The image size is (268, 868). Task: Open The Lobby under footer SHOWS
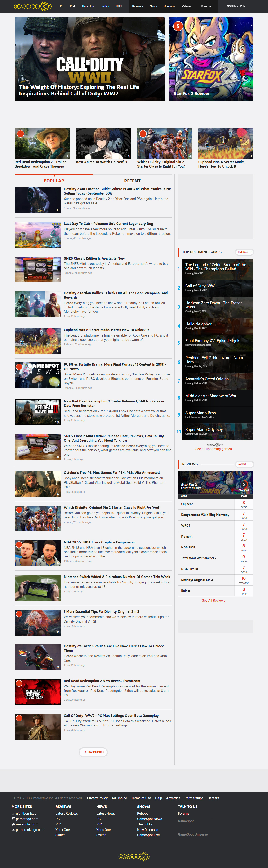click(x=145, y=824)
